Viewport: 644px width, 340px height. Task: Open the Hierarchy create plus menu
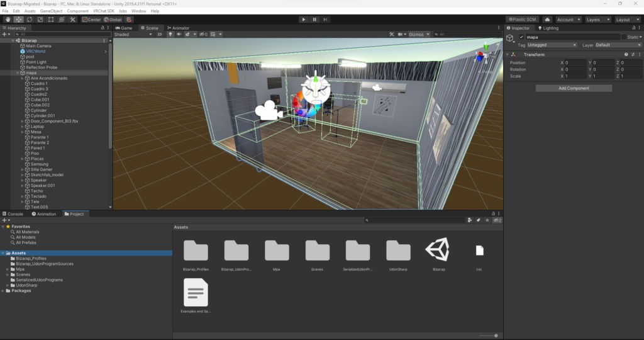[x=6, y=34]
